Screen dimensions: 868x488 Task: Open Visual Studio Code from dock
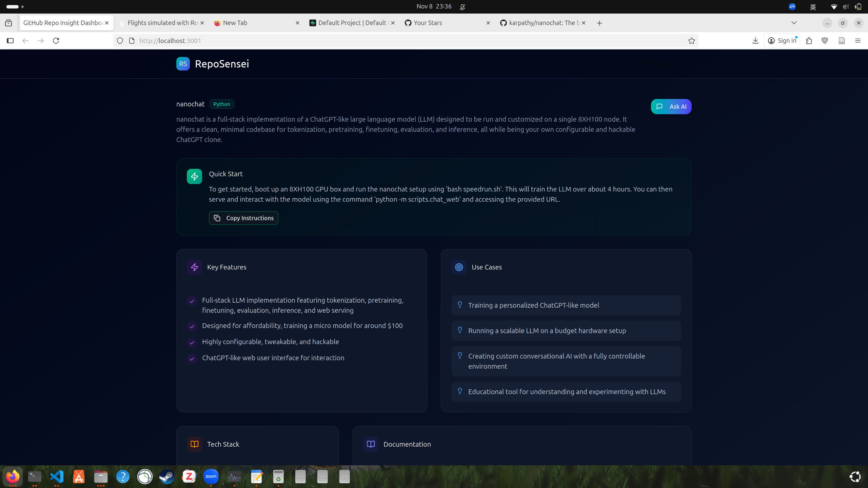(x=57, y=476)
